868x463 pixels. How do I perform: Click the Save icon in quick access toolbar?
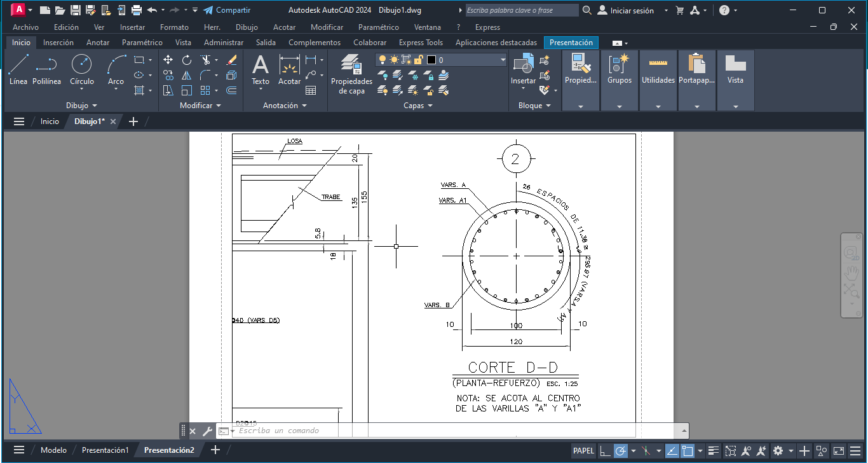75,10
